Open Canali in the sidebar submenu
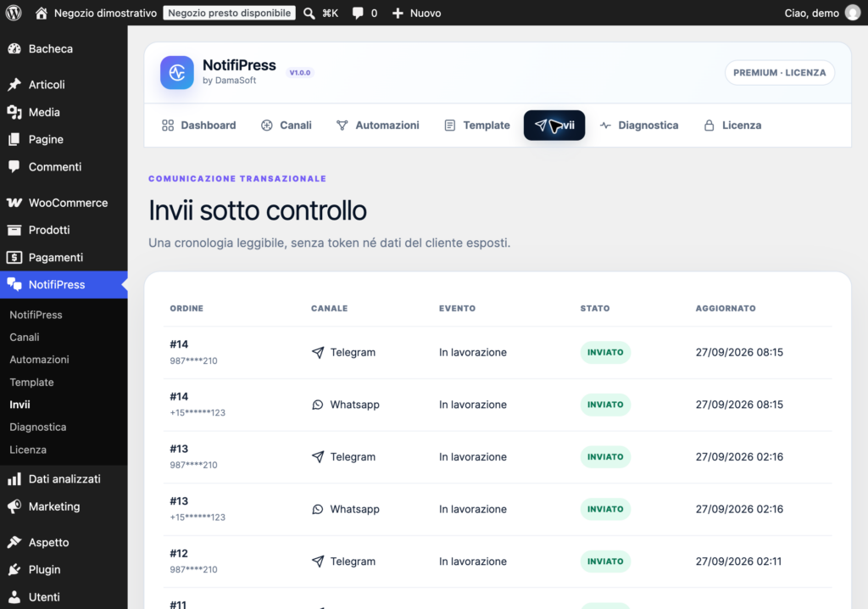Image resolution: width=868 pixels, height=609 pixels. click(25, 337)
